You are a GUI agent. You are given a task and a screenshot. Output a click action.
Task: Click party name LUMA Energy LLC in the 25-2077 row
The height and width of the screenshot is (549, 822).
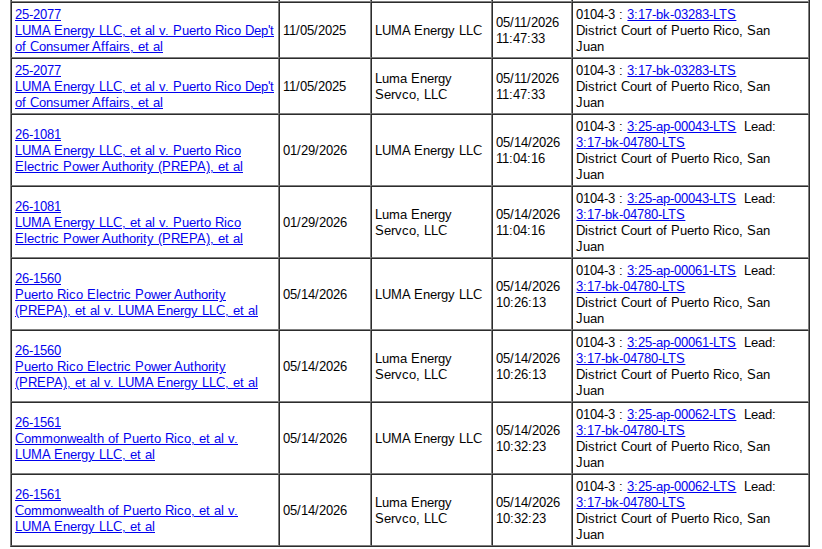tap(428, 30)
